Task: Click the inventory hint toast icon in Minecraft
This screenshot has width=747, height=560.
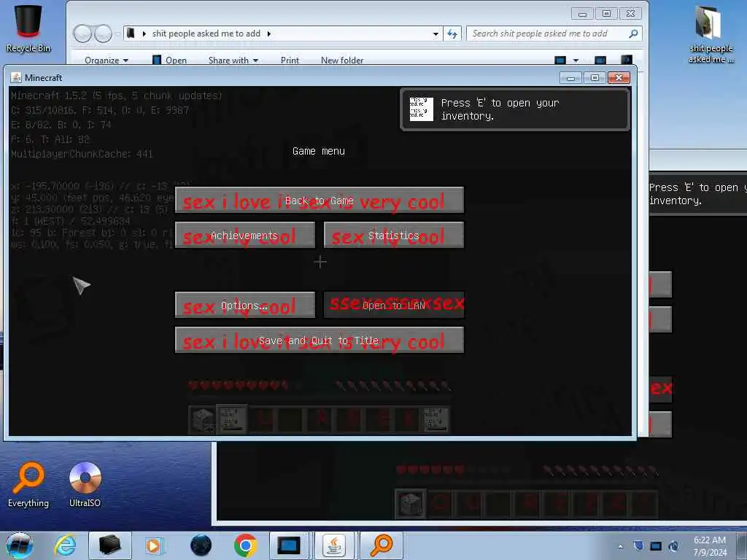Action: pos(422,109)
